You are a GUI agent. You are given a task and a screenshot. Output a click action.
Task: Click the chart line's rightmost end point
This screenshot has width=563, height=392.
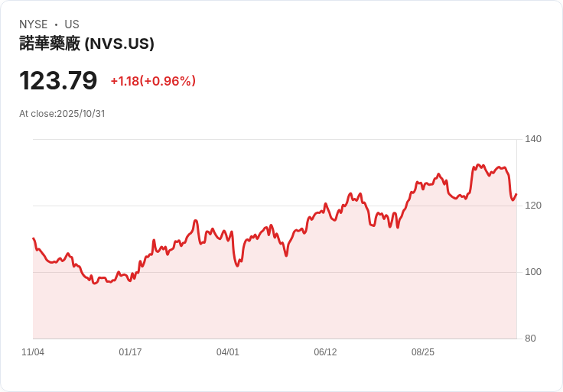(516, 194)
